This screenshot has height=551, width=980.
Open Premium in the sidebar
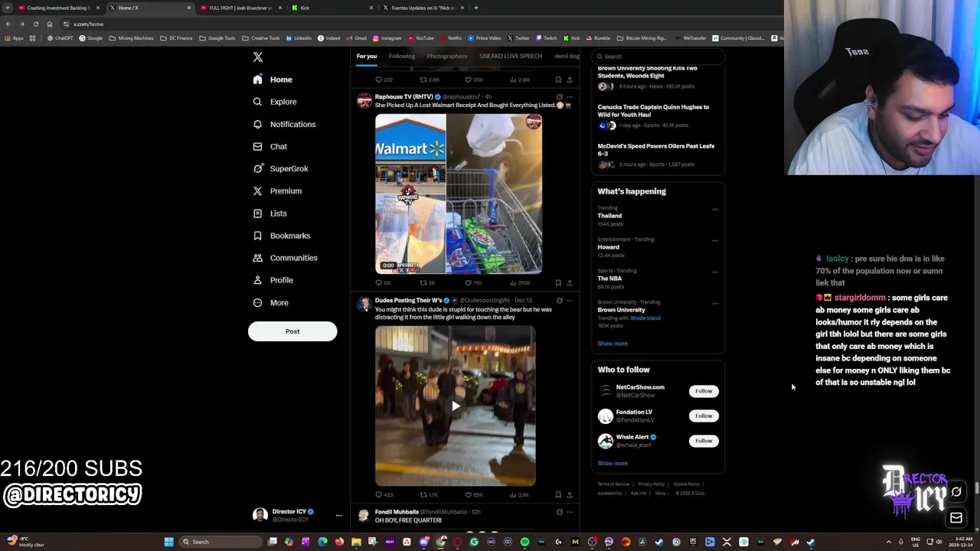pyautogui.click(x=276, y=191)
